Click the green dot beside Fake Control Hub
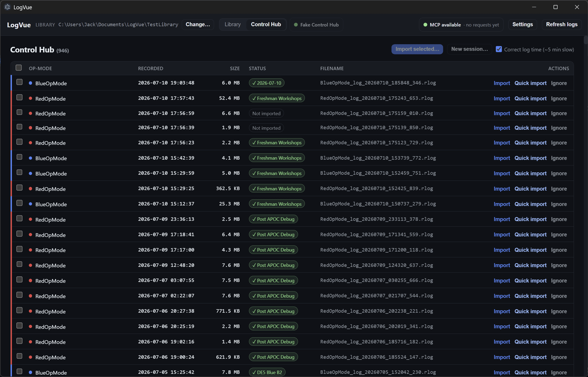 pos(296,25)
